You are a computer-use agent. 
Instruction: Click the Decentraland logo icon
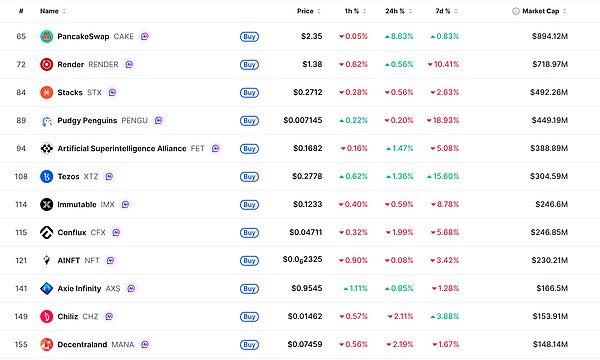(46, 344)
